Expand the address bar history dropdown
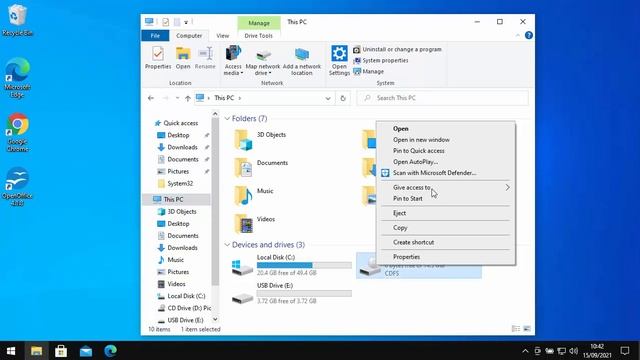The height and width of the screenshot is (360, 640). tap(328, 98)
